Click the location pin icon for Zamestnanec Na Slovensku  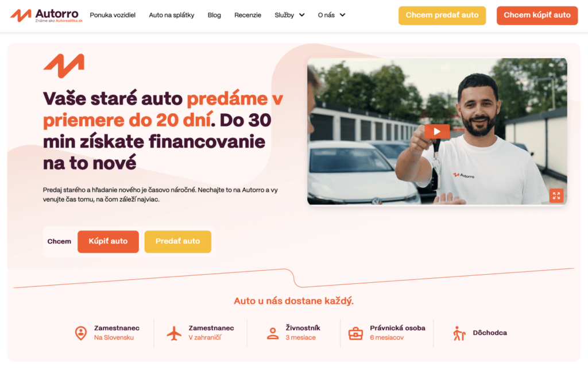coord(80,333)
